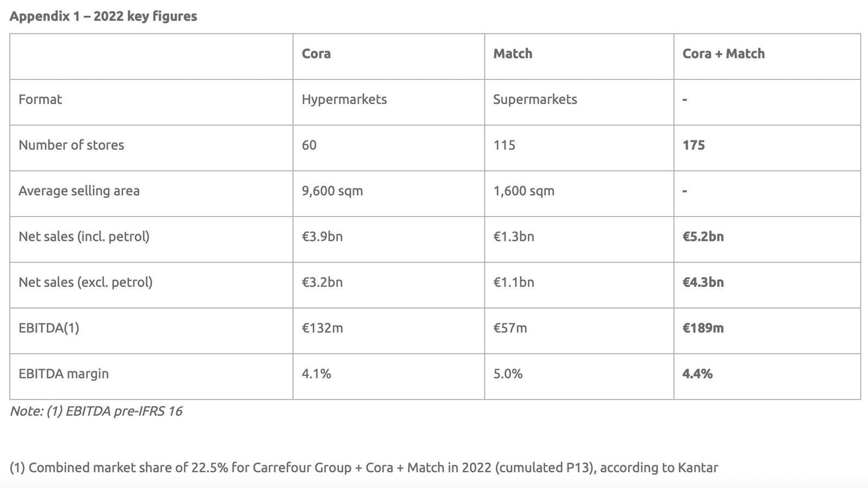Select the 'Cora' column header
868x488 pixels.
316,54
